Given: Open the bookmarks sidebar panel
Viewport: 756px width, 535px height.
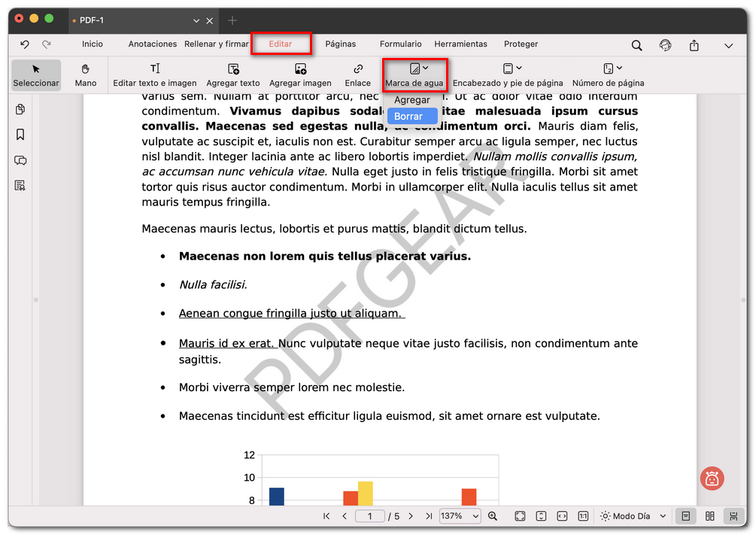Looking at the screenshot, I should (x=20, y=135).
